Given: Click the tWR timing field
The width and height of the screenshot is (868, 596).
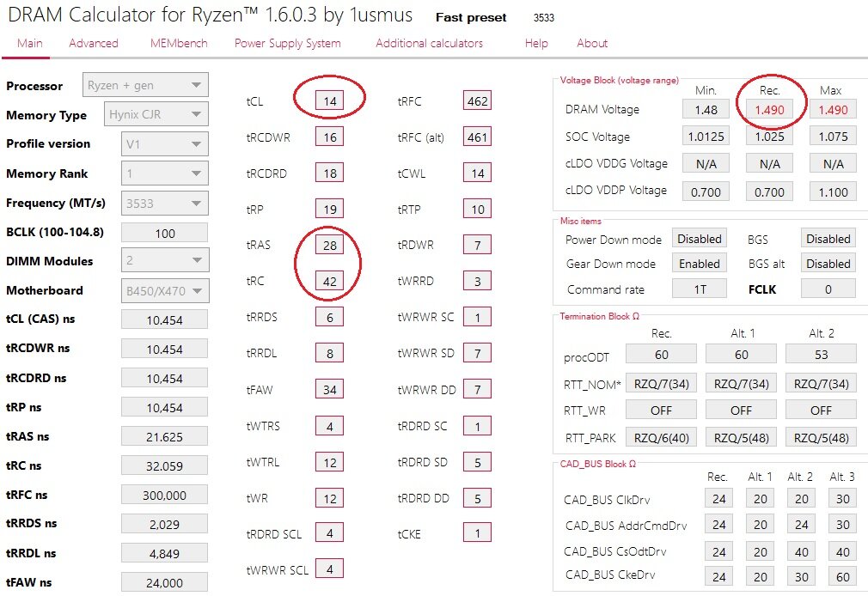Looking at the screenshot, I should tap(329, 498).
